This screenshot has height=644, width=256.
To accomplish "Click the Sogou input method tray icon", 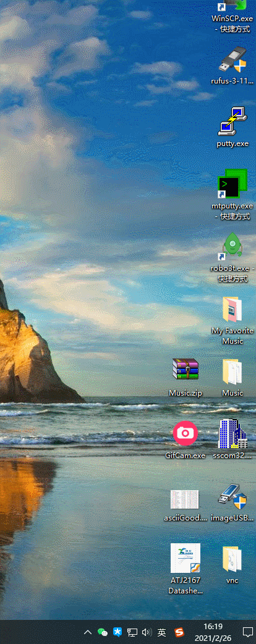I will coord(179,632).
